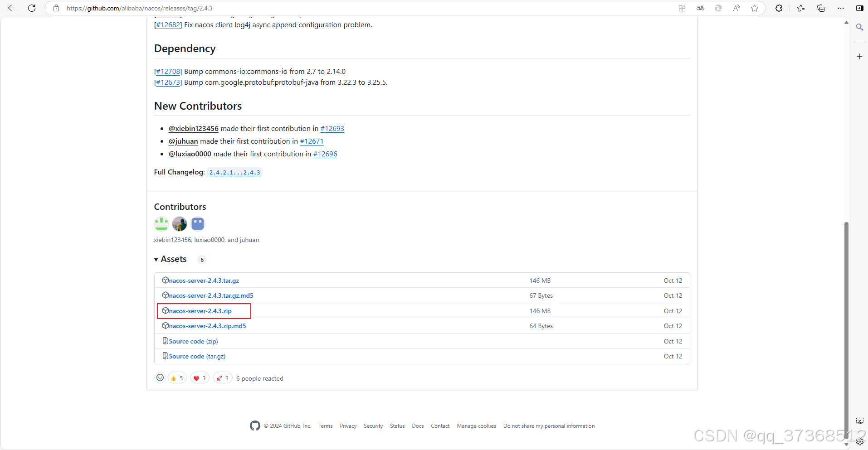Viewport: 868px width, 450px height.
Task: Open footer Security link
Action: [373, 426]
